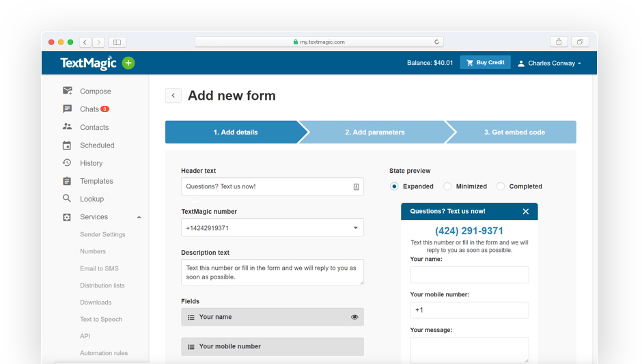Click the Lookup magnifier icon
The image size is (642, 364).
point(67,199)
